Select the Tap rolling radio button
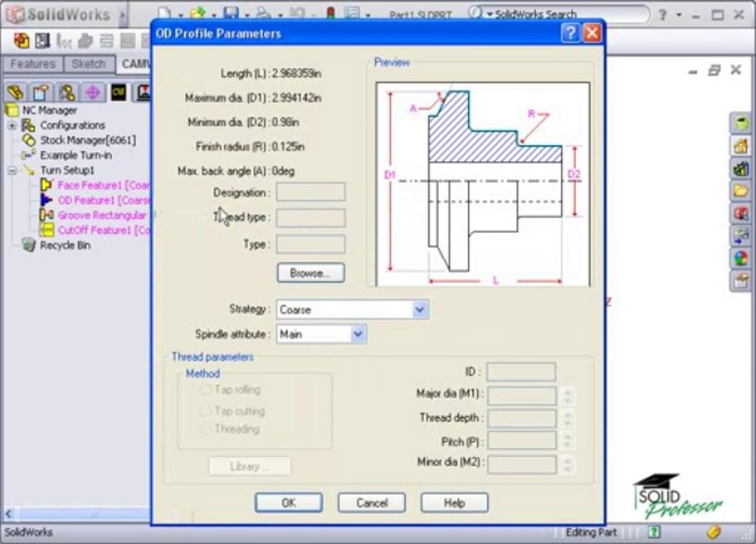The width and height of the screenshot is (756, 544). coord(206,389)
